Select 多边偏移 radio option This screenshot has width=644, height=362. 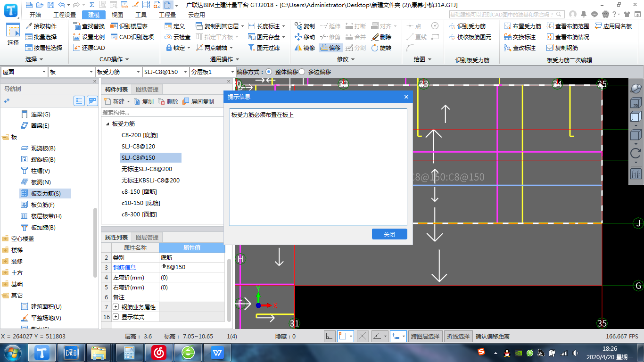[x=302, y=72]
